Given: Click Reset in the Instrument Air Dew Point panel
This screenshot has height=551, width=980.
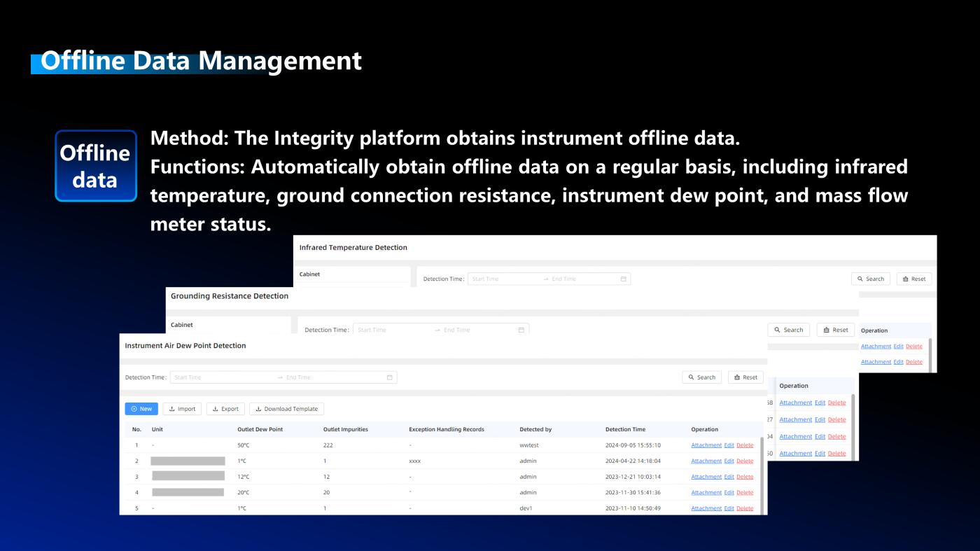Looking at the screenshot, I should [745, 377].
